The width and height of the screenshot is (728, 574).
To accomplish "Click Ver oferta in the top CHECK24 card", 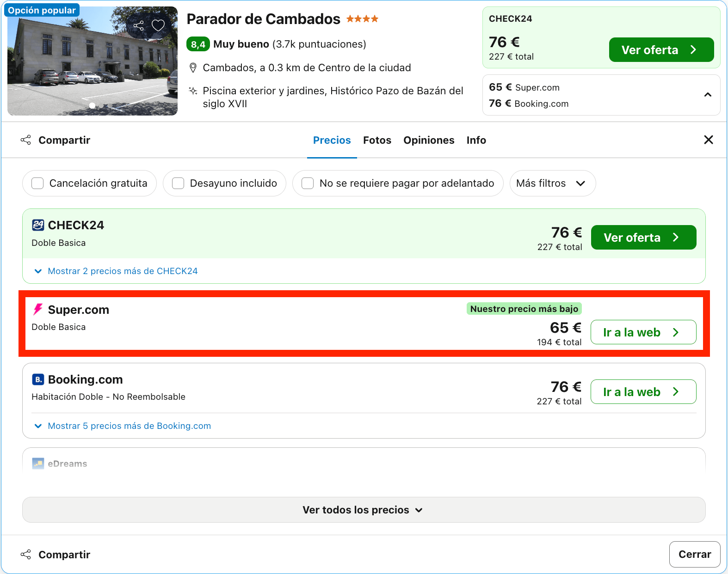I will pyautogui.click(x=661, y=50).
